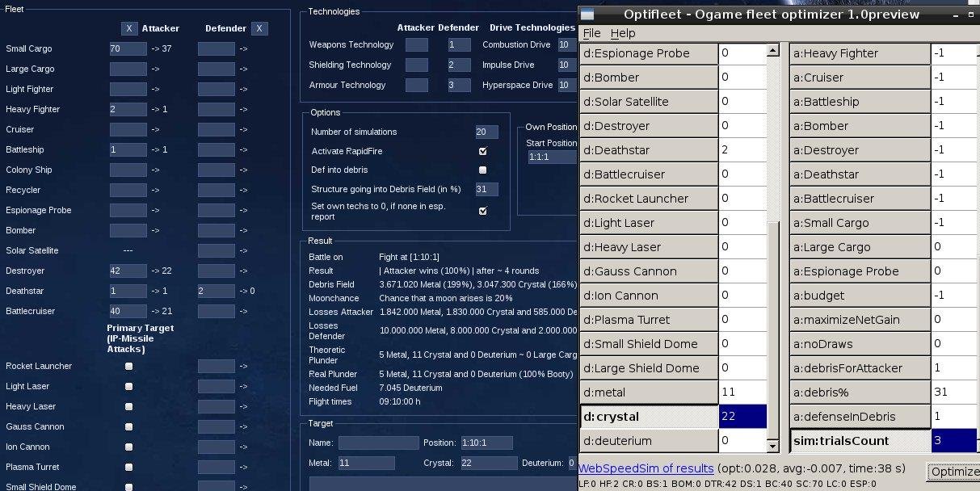The height and width of the screenshot is (491, 980).
Task: Click the a:debrisForAttacker value cell
Action: [955, 368]
